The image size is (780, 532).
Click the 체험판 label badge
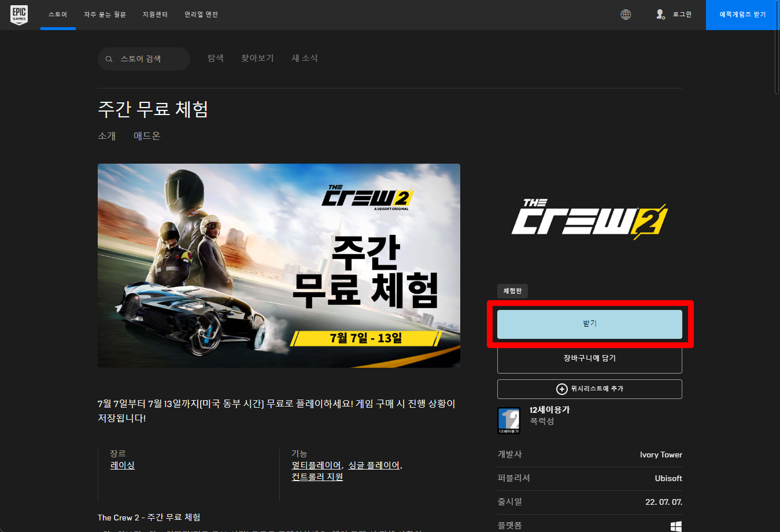(512, 291)
